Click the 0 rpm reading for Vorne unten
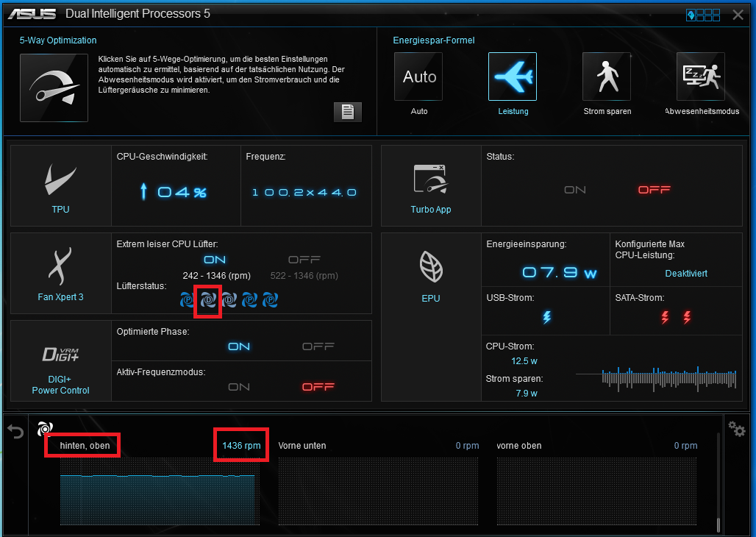756x537 pixels. (x=467, y=445)
